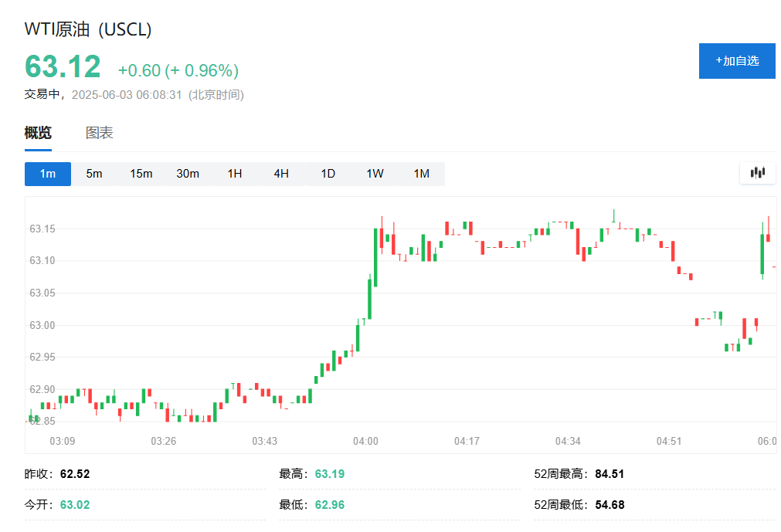The height and width of the screenshot is (532, 781).
Task: Select the 5m interval
Action: [x=94, y=174]
